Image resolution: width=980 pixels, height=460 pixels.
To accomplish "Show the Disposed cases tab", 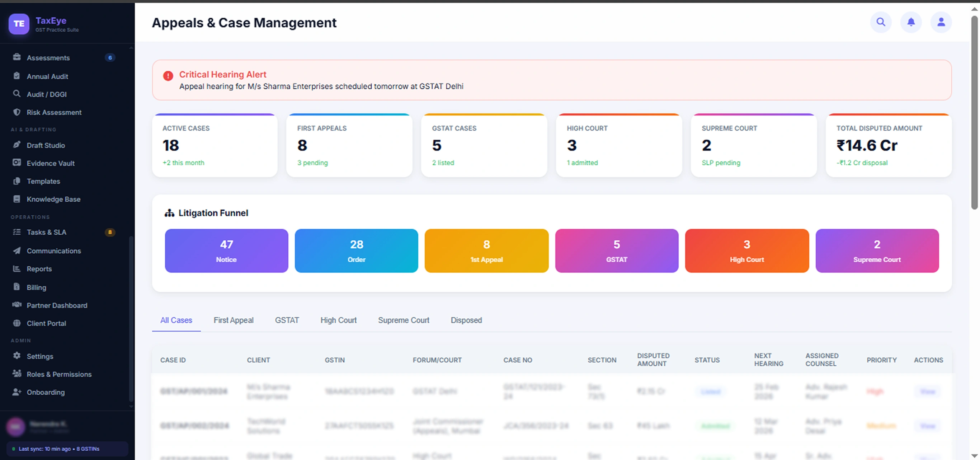I will [x=466, y=320].
